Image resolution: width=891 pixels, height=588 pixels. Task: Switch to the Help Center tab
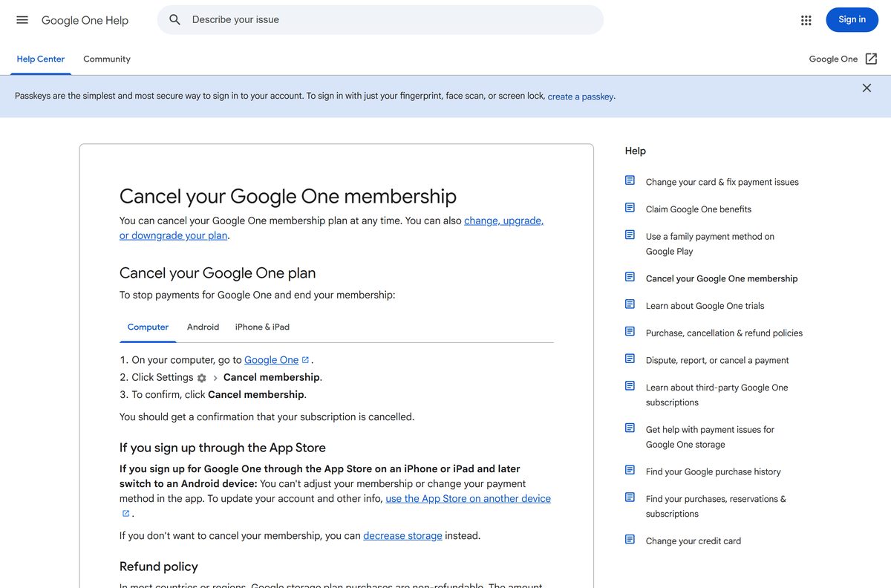(41, 59)
